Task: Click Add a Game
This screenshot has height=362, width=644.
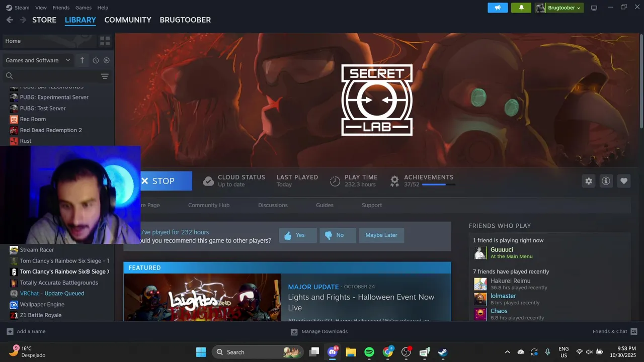Action: pos(26,332)
